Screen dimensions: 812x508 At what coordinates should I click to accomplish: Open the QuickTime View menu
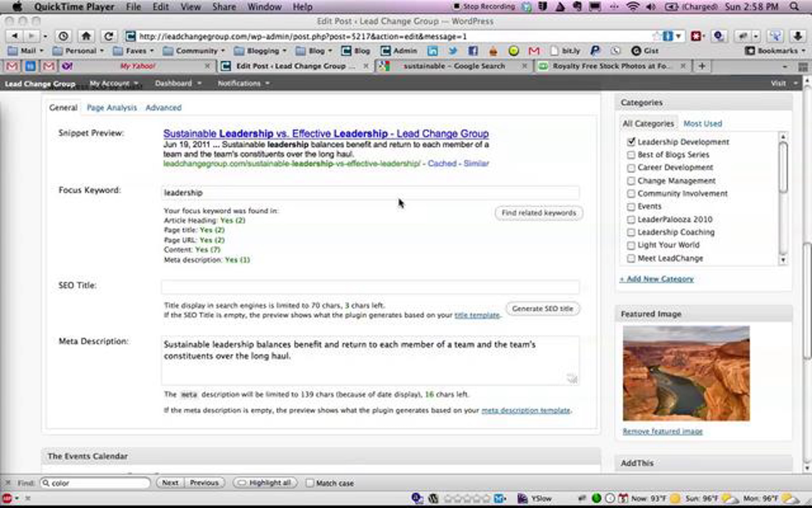pyautogui.click(x=190, y=7)
